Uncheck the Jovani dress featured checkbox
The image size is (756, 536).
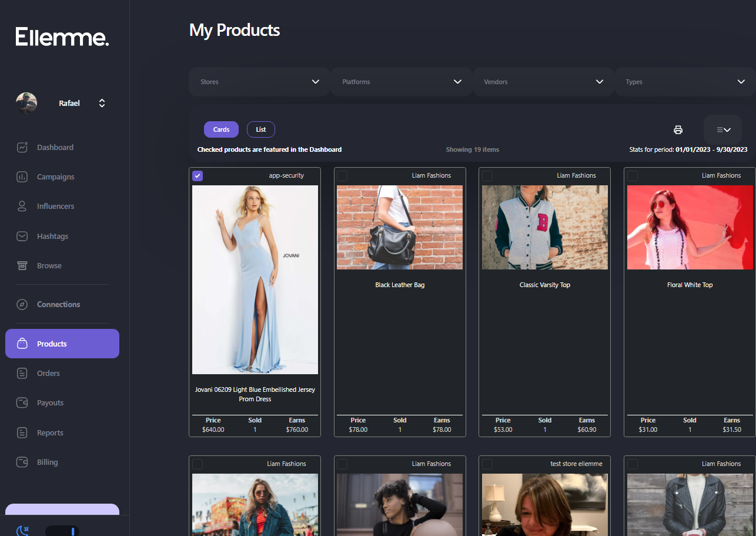pyautogui.click(x=198, y=176)
